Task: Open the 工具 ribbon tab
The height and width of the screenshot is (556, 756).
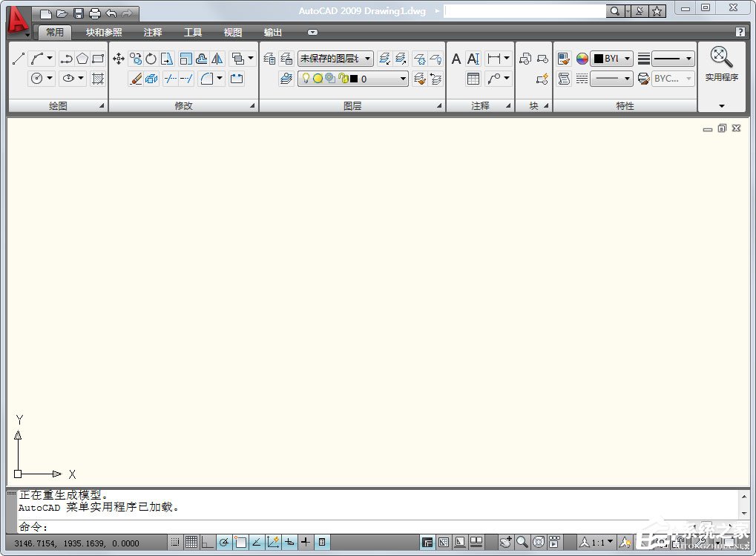Action: (193, 32)
